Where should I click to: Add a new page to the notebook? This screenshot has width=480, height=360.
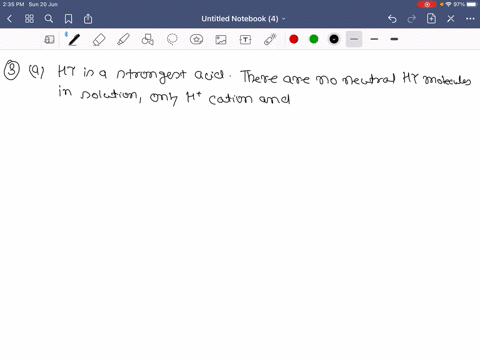(x=431, y=19)
